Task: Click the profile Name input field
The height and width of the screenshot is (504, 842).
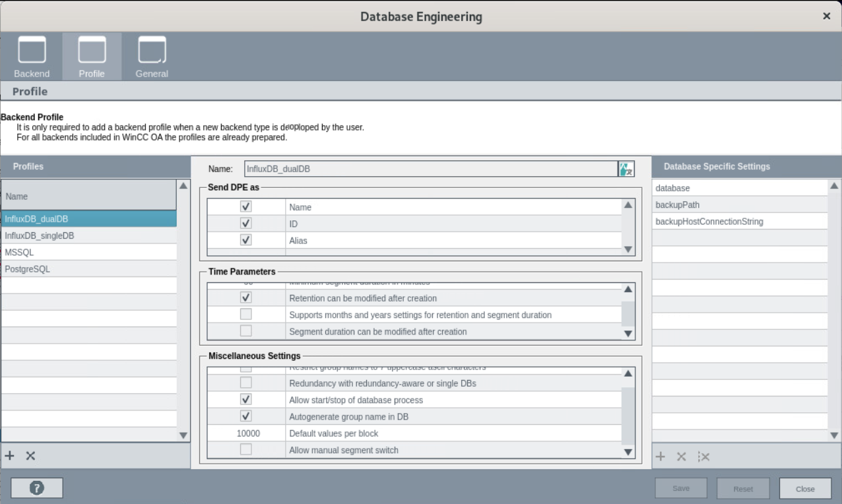Action: [429, 169]
